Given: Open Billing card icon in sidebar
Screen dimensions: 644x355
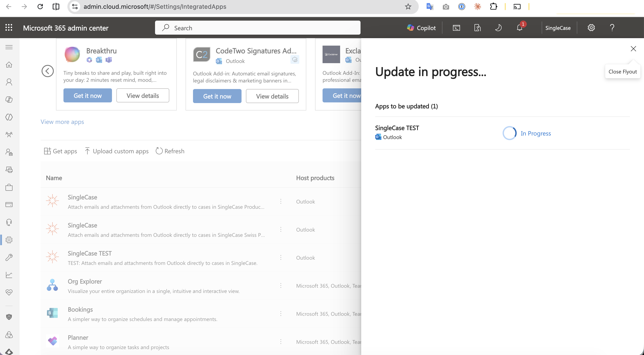Looking at the screenshot, I should coord(9,205).
